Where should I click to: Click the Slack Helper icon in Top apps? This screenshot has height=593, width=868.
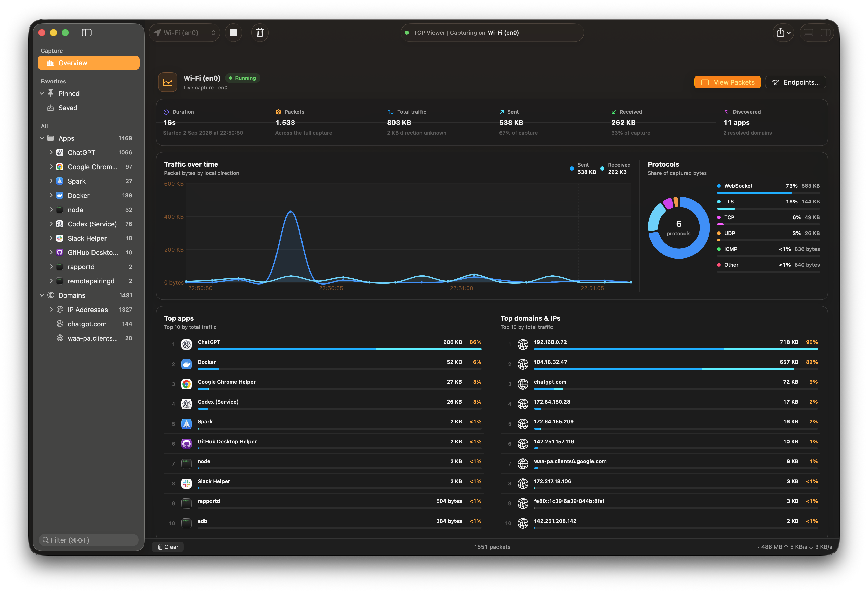(186, 484)
